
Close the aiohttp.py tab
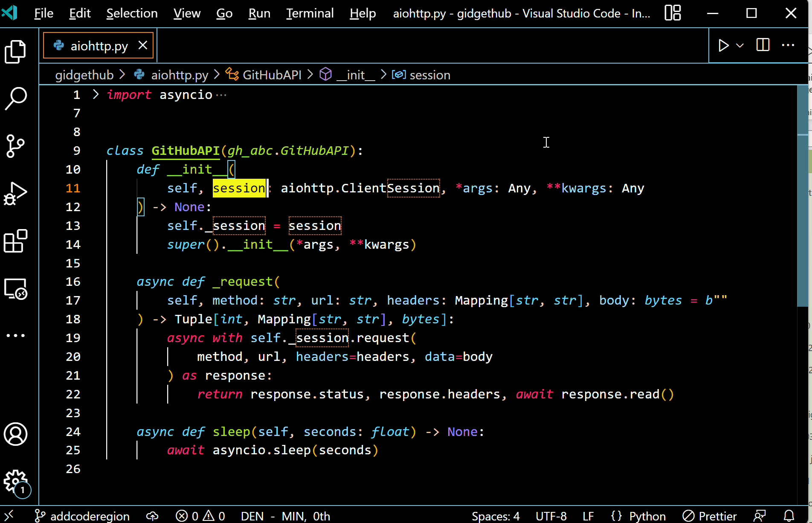(x=143, y=45)
